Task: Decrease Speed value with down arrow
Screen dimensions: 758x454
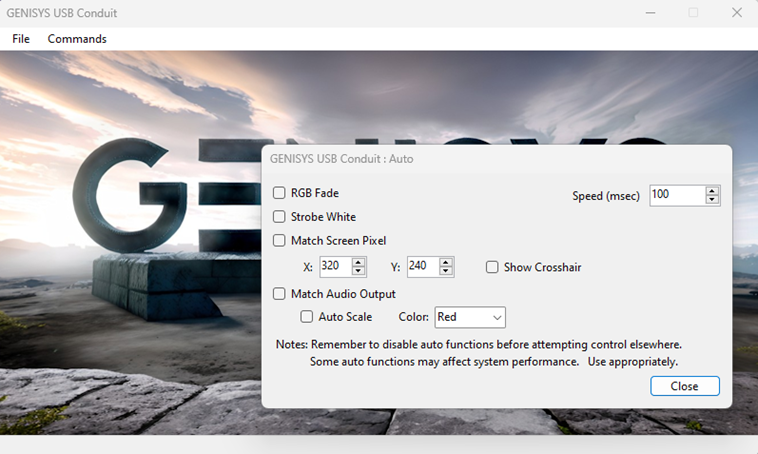Action: click(x=712, y=200)
